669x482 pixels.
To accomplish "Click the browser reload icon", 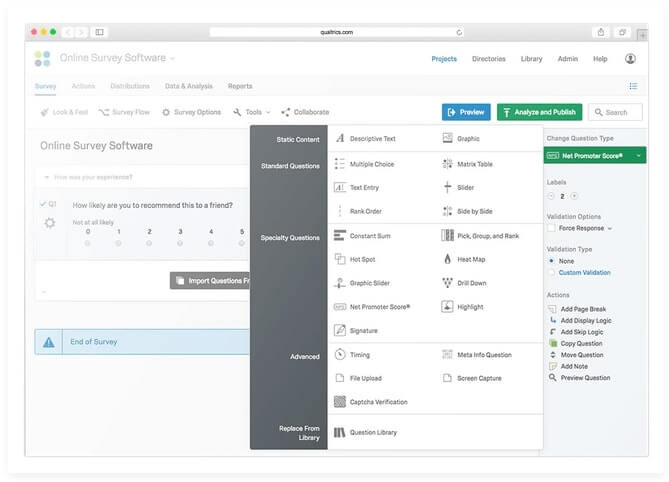I will point(459,32).
